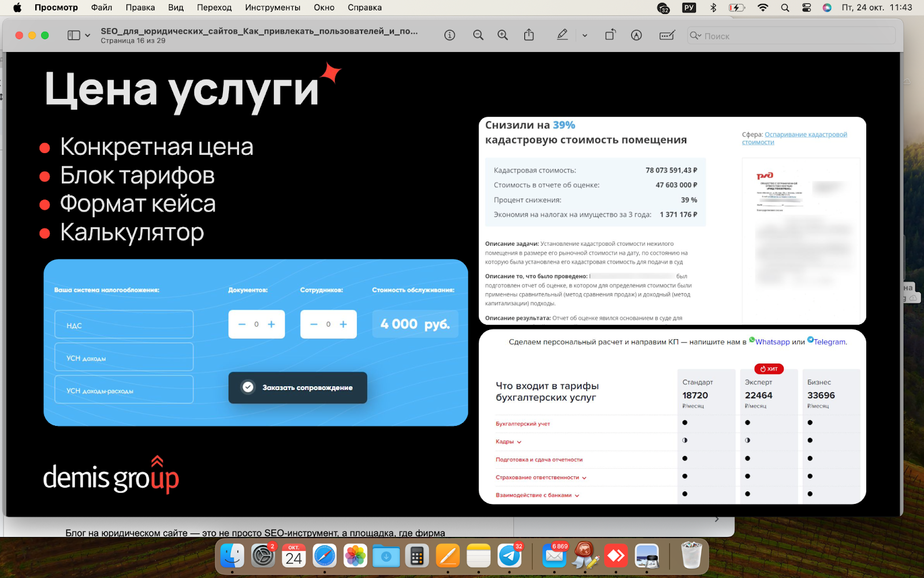This screenshot has width=924, height=578.
Task: Select the Highlight pen tool
Action: click(561, 35)
